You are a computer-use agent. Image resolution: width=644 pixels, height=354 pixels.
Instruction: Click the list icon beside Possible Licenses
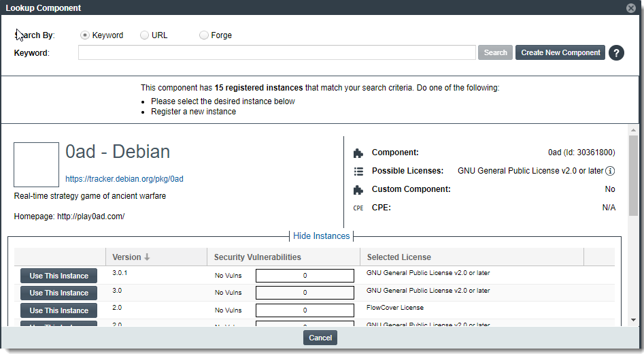click(358, 172)
